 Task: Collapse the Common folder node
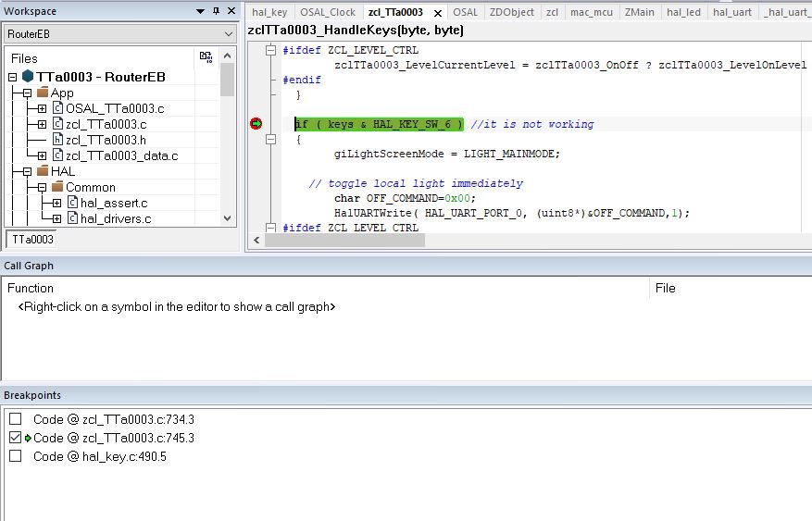(42, 187)
